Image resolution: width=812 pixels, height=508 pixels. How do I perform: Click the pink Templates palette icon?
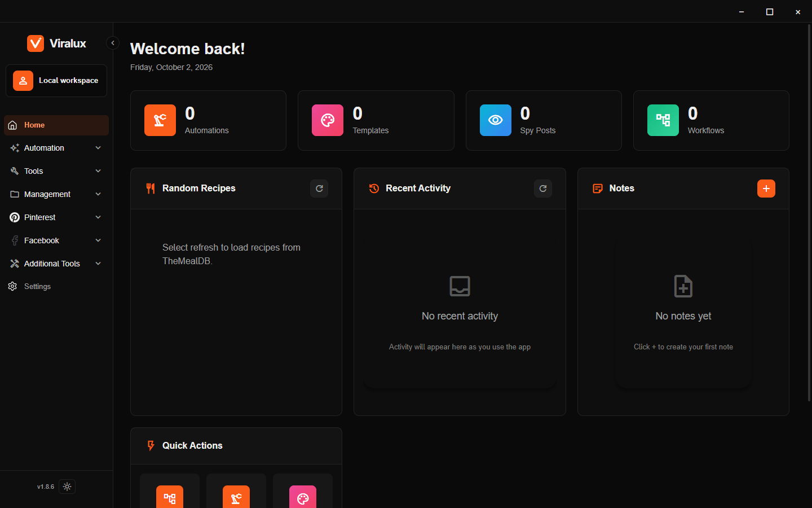click(328, 120)
